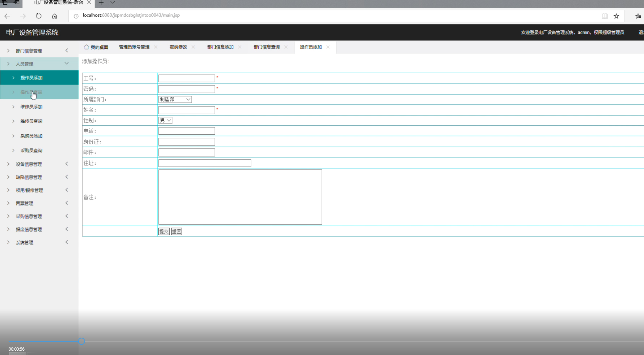Reset the form with 重置 button

coord(176,231)
